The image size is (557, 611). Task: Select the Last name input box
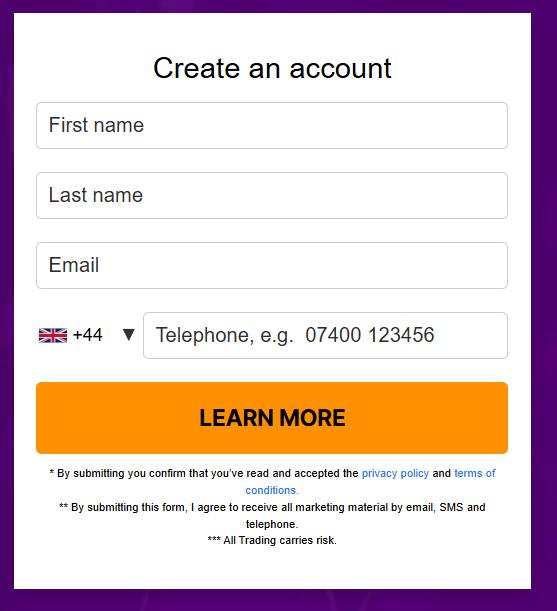point(272,195)
